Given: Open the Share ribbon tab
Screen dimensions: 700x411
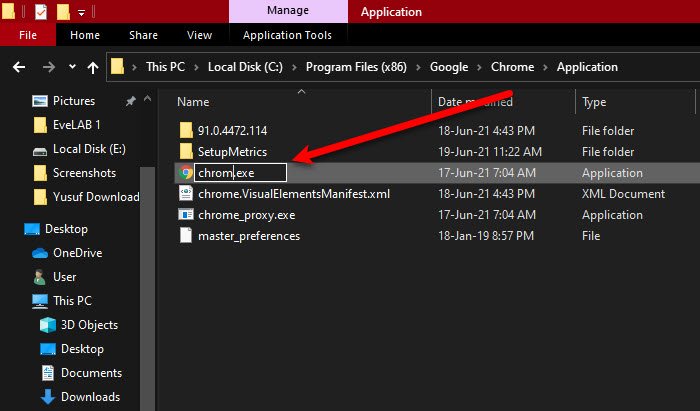Looking at the screenshot, I should [143, 35].
